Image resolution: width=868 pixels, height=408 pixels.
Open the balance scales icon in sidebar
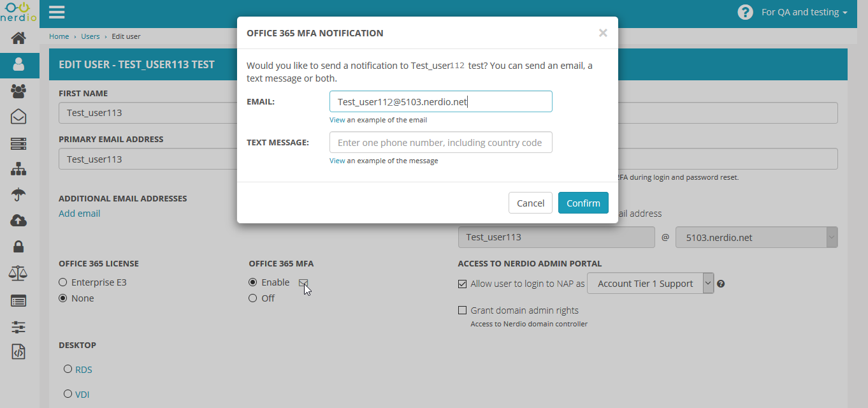click(18, 273)
